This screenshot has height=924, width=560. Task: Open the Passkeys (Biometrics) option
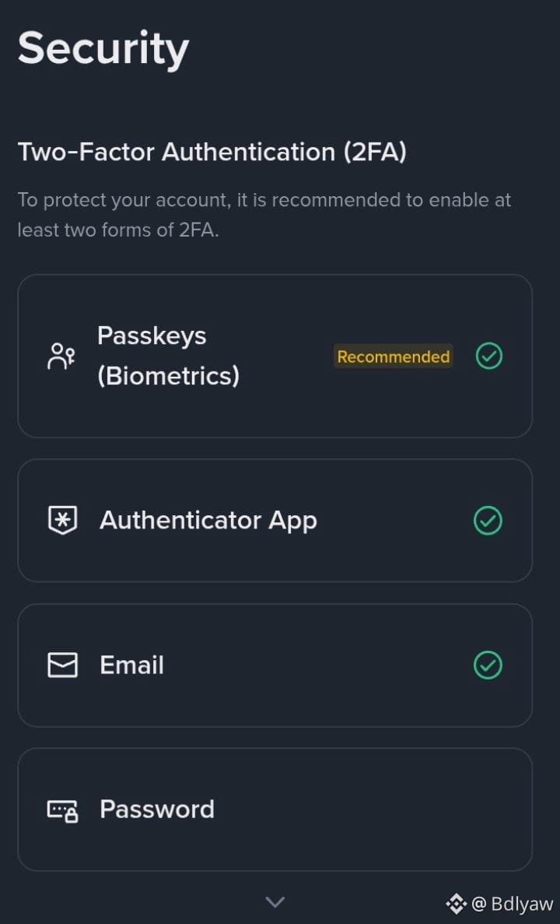point(167,357)
